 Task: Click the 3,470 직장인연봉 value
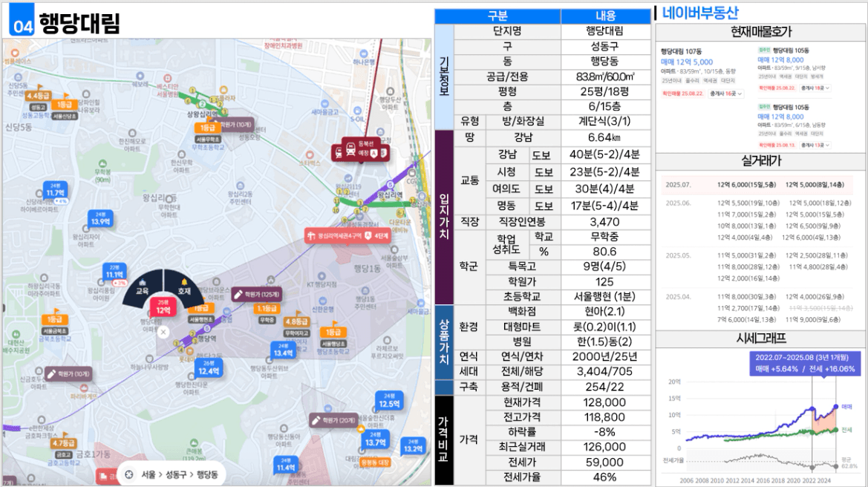pyautogui.click(x=605, y=222)
